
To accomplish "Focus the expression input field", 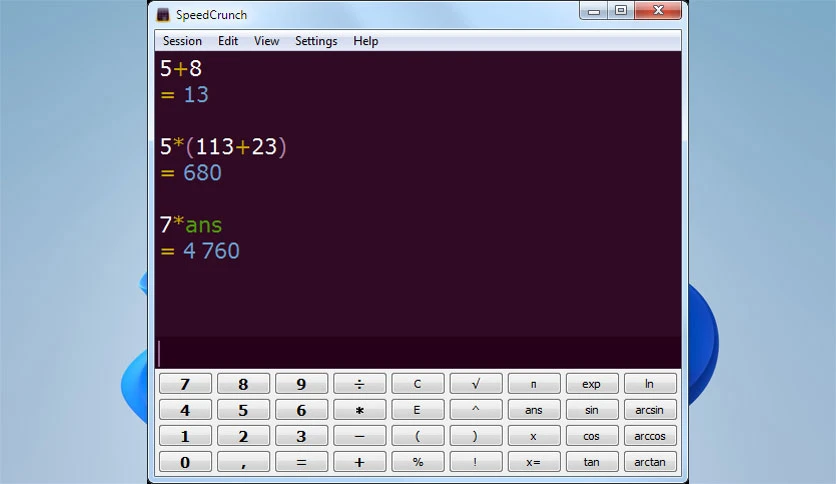I will [x=418, y=352].
